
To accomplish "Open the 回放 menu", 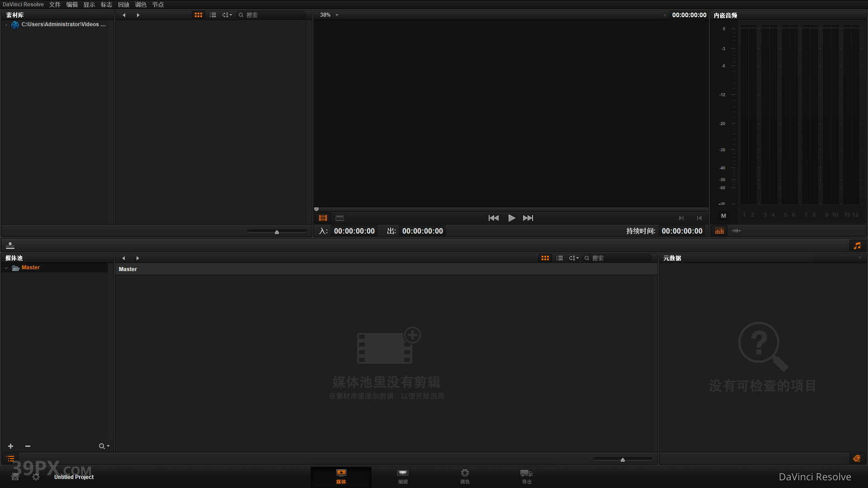I will coord(123,5).
